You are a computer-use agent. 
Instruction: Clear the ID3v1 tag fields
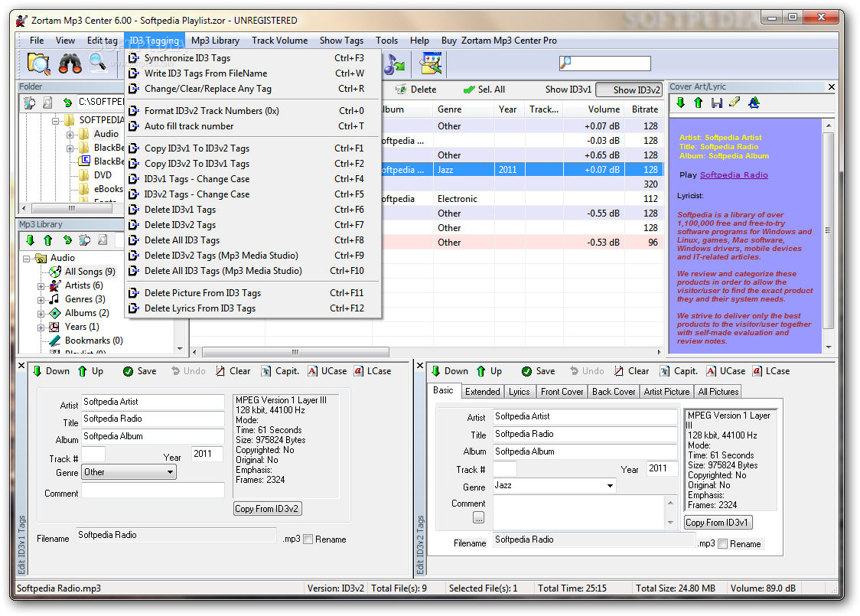(x=233, y=371)
